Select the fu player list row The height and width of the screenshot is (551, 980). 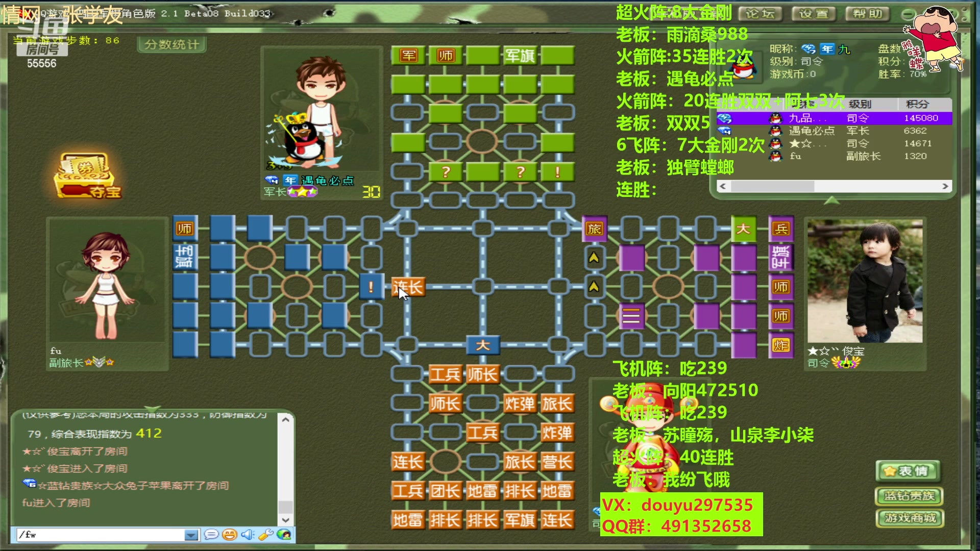tap(835, 156)
